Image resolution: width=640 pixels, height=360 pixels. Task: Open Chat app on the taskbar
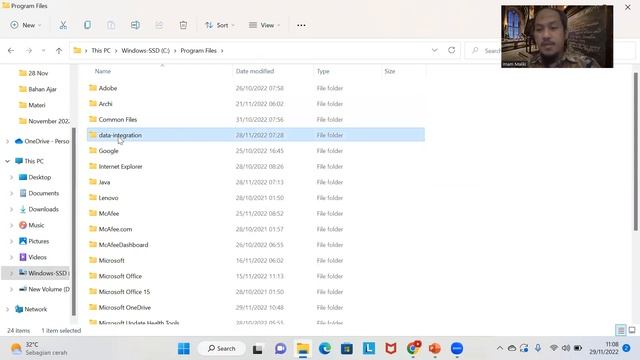click(x=280, y=349)
